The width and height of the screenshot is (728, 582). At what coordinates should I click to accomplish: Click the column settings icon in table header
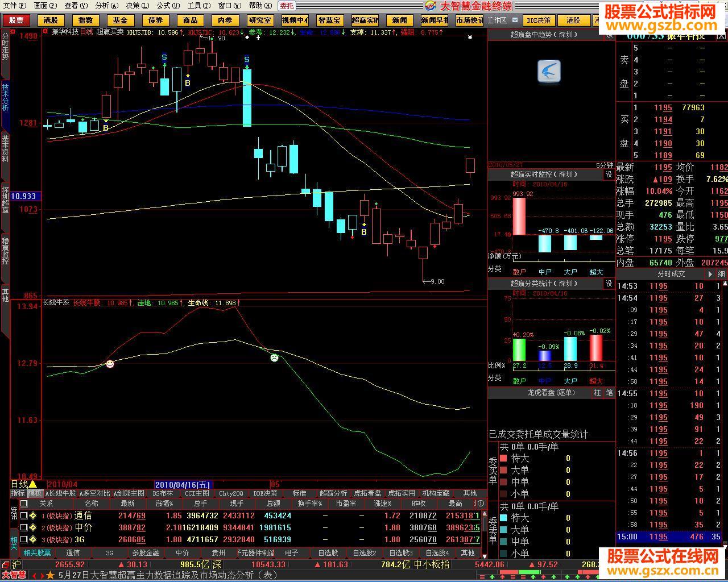(x=481, y=504)
